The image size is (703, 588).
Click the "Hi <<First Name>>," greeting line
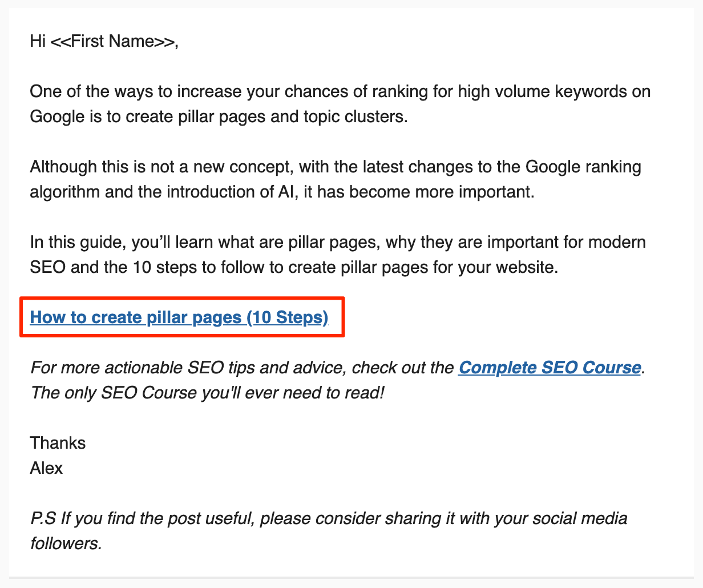click(x=104, y=42)
